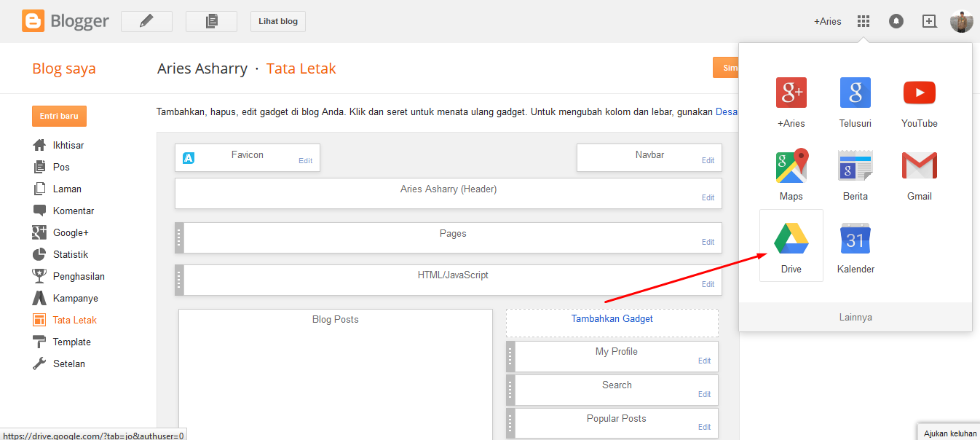Screen dimensions: 980x440
Task: Click the Tata Letak layout icon
Action: [39, 320]
